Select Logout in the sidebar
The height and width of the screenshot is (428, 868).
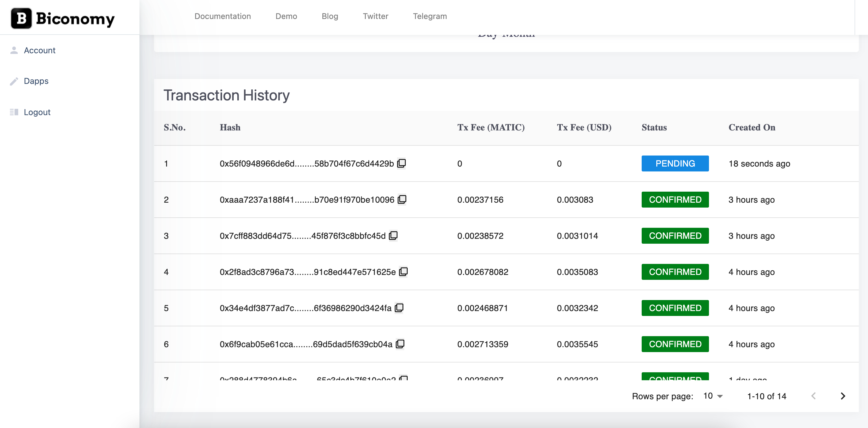coord(37,112)
